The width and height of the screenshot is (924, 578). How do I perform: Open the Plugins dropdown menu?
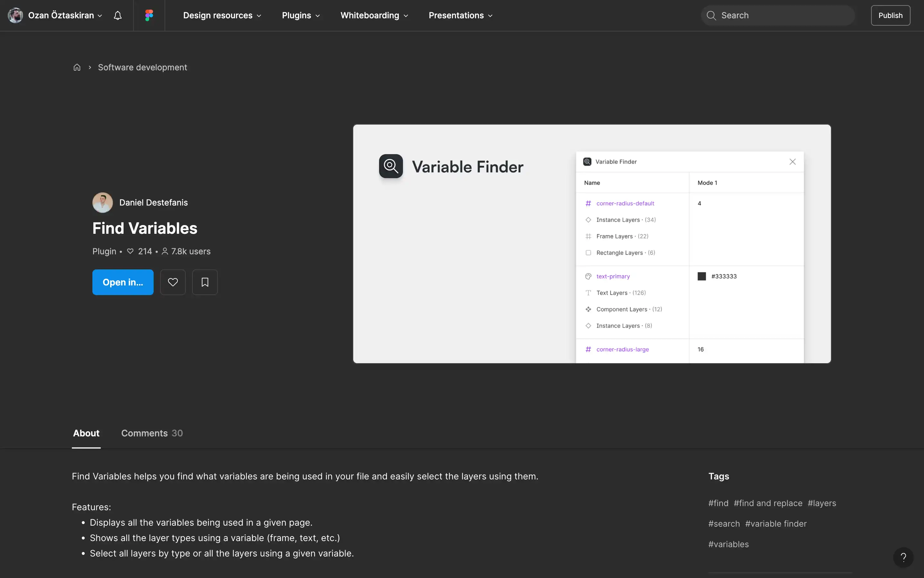point(301,15)
